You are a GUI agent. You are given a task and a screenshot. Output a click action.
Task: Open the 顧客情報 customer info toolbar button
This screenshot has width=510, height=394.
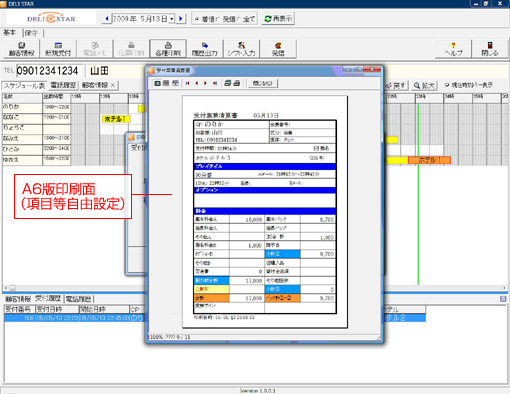tap(21, 49)
